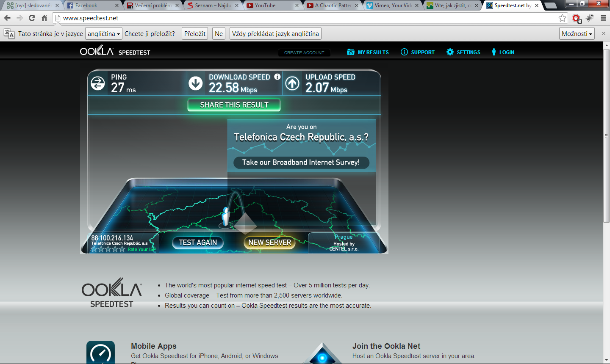Viewport: 610px width, 364px height.
Task: Take our Broadband Internet Survey button
Action: click(x=301, y=163)
